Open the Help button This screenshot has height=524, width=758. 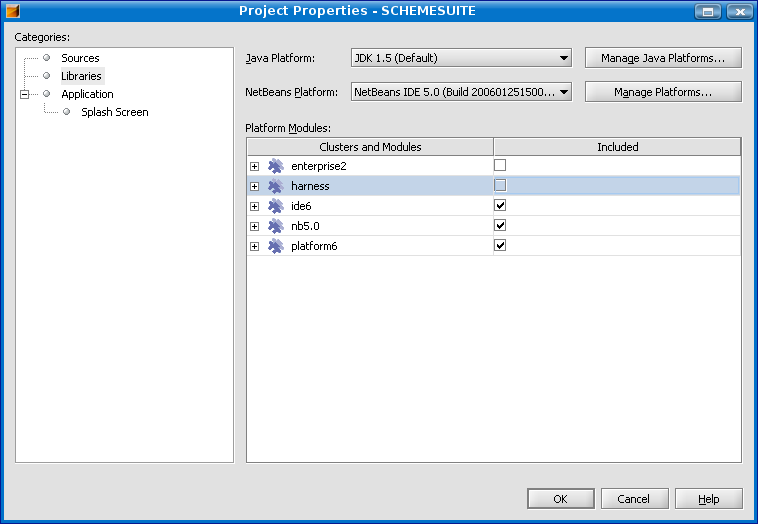point(709,499)
